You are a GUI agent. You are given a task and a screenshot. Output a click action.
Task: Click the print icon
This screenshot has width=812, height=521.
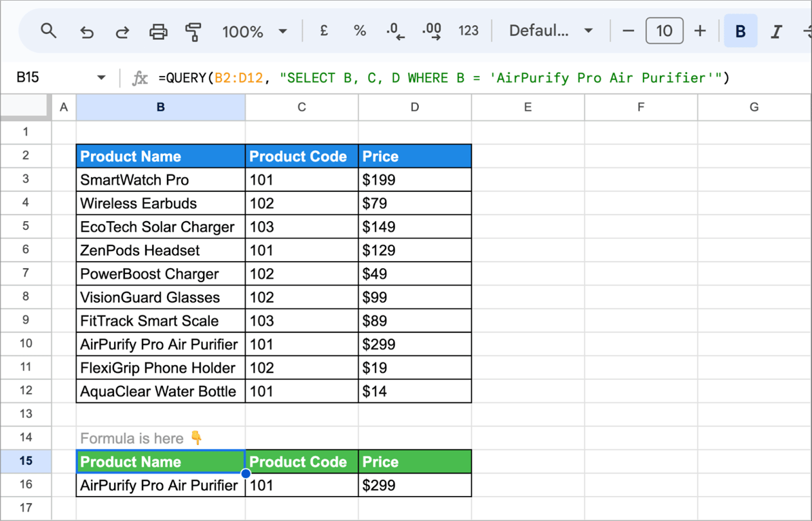(158, 32)
